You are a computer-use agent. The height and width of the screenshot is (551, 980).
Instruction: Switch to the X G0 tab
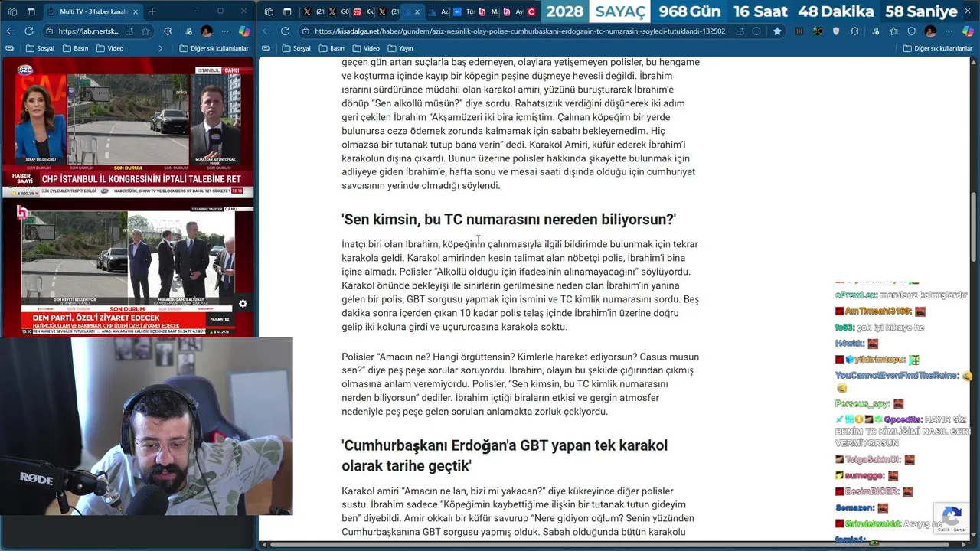[x=338, y=11]
